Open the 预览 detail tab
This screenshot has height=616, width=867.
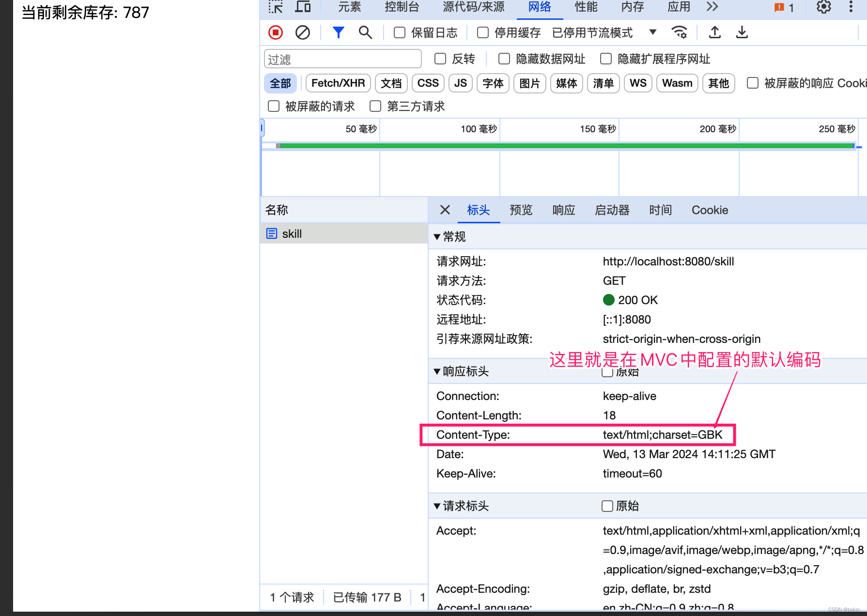521,210
